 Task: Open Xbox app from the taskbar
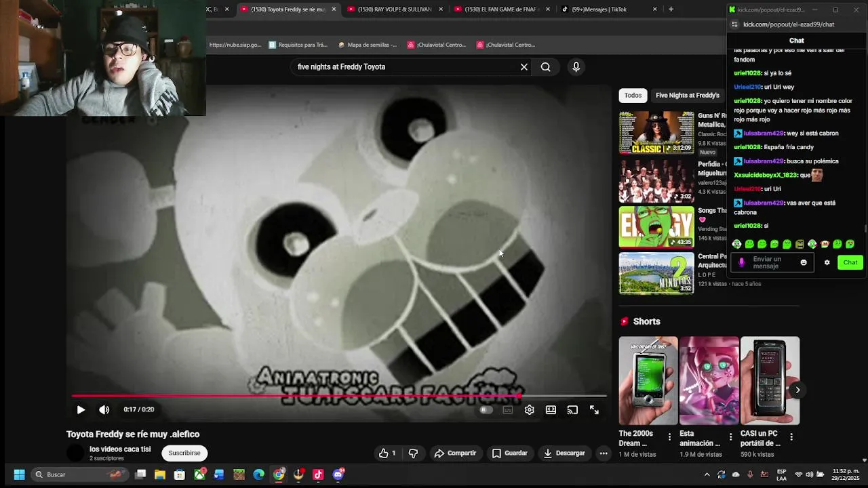(x=199, y=474)
